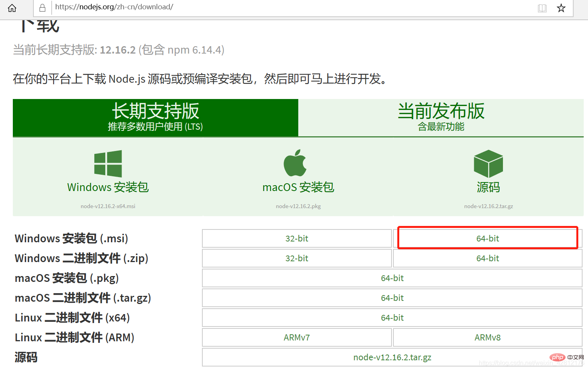This screenshot has height=370, width=588.
Task: Click the Windows 二进制文件 (.zip) row label
Action: 82,258
